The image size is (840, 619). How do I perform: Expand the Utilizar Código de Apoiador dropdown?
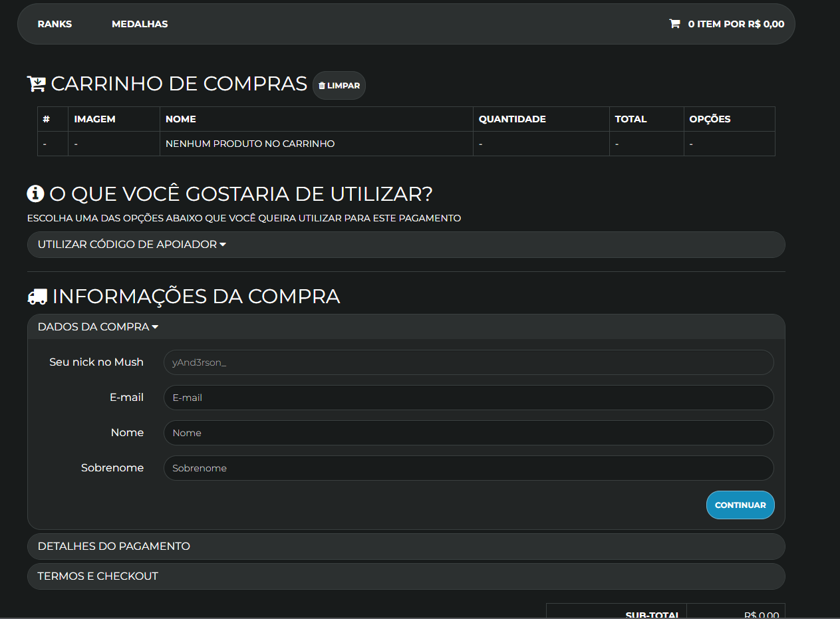point(406,245)
